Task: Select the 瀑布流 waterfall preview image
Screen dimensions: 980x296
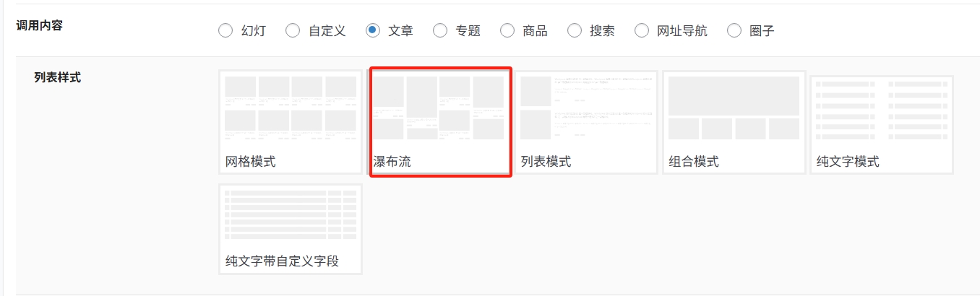Action: [440, 108]
